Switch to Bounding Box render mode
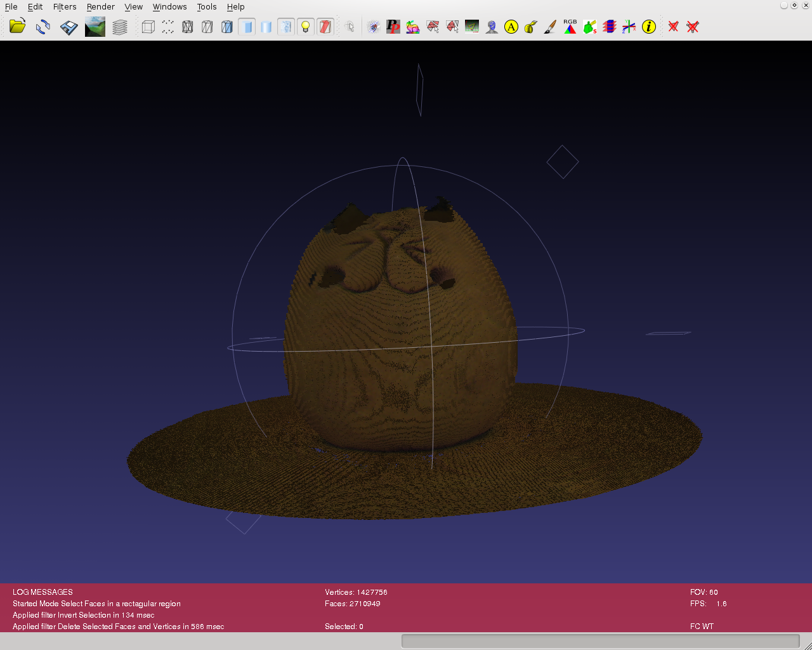 click(148, 27)
